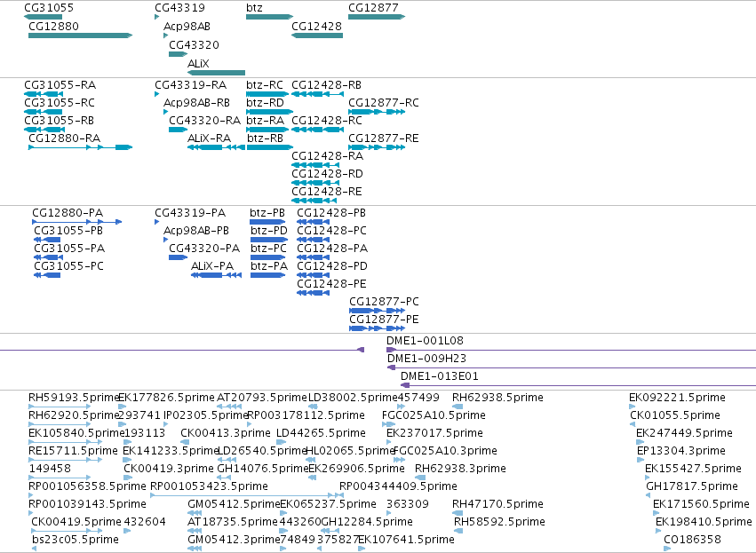Open transcript CG12428-RA

click(x=328, y=156)
